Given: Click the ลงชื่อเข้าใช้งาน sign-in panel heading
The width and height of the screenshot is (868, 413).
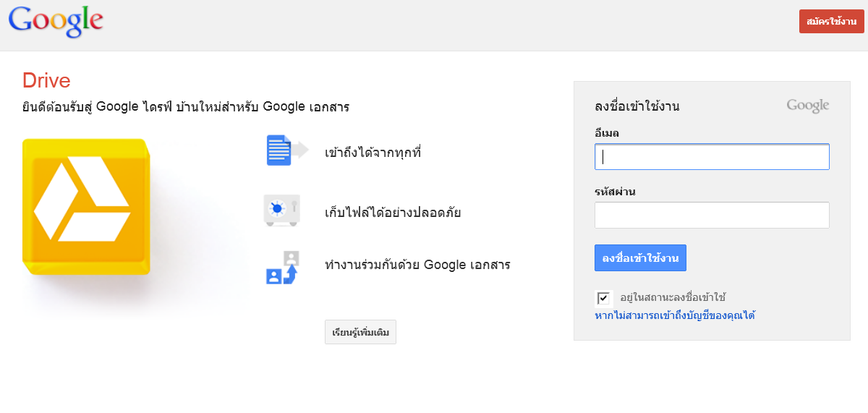Looking at the screenshot, I should pyautogui.click(x=637, y=107).
